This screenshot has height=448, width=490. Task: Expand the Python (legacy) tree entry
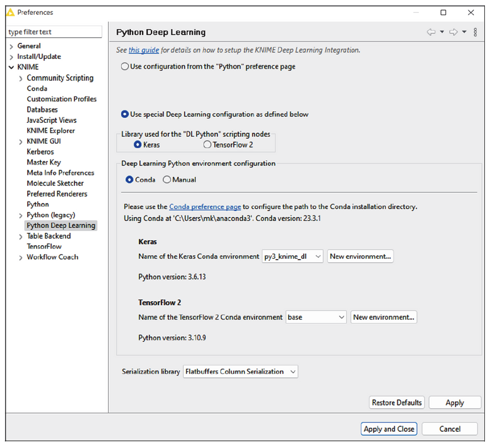click(x=20, y=215)
